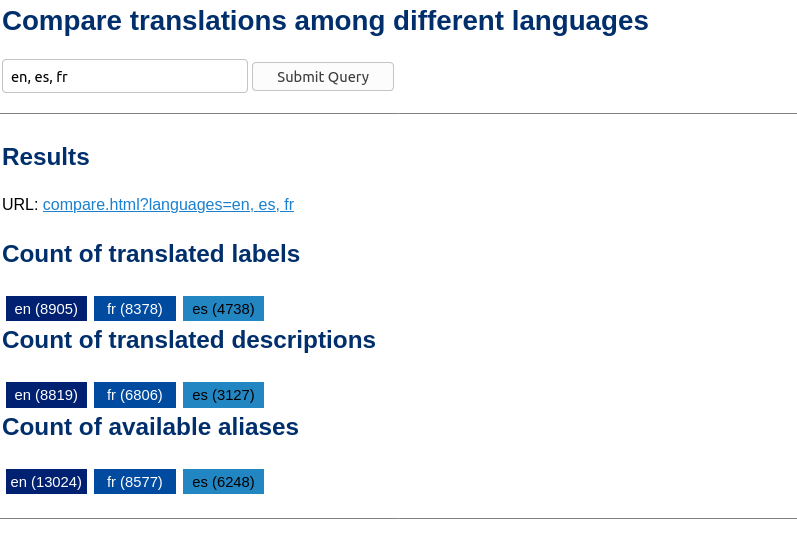The image size is (797, 544).
Task: Click the fr (8378) labels badge
Action: [135, 308]
